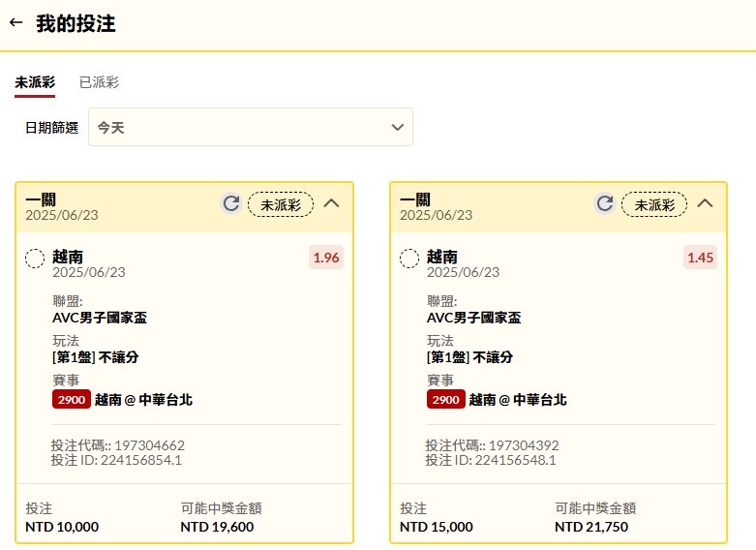Click the 未派彩 status pill on left card
The image size is (756, 550).
coord(281,204)
